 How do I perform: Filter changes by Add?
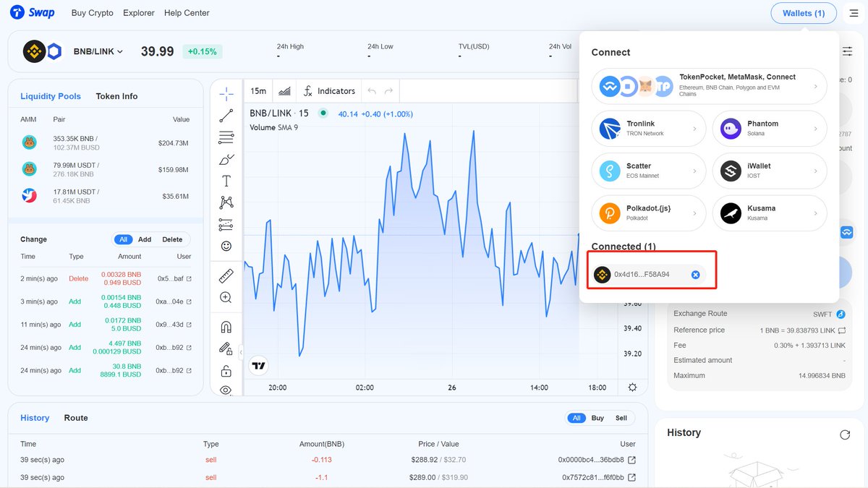pos(145,239)
